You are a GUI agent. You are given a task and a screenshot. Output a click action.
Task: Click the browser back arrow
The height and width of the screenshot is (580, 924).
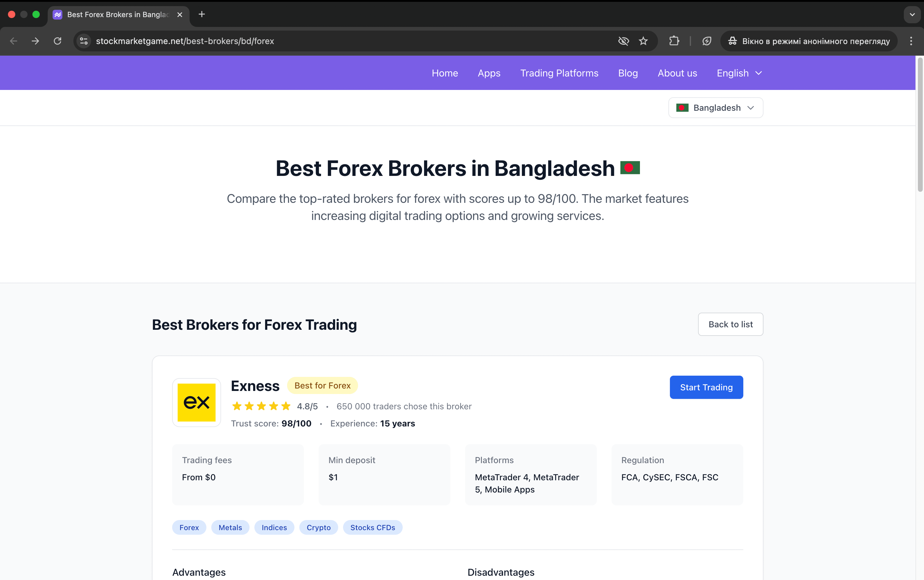click(14, 41)
